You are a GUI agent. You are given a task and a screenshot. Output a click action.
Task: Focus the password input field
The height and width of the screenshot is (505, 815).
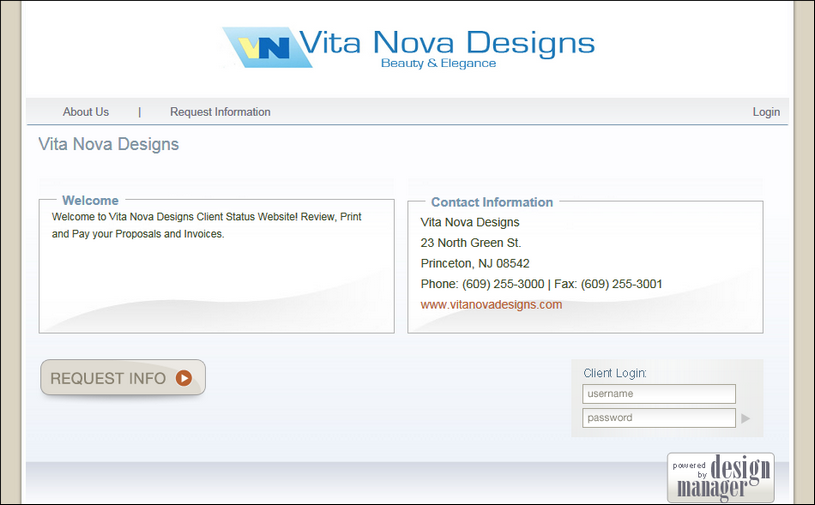(659, 418)
